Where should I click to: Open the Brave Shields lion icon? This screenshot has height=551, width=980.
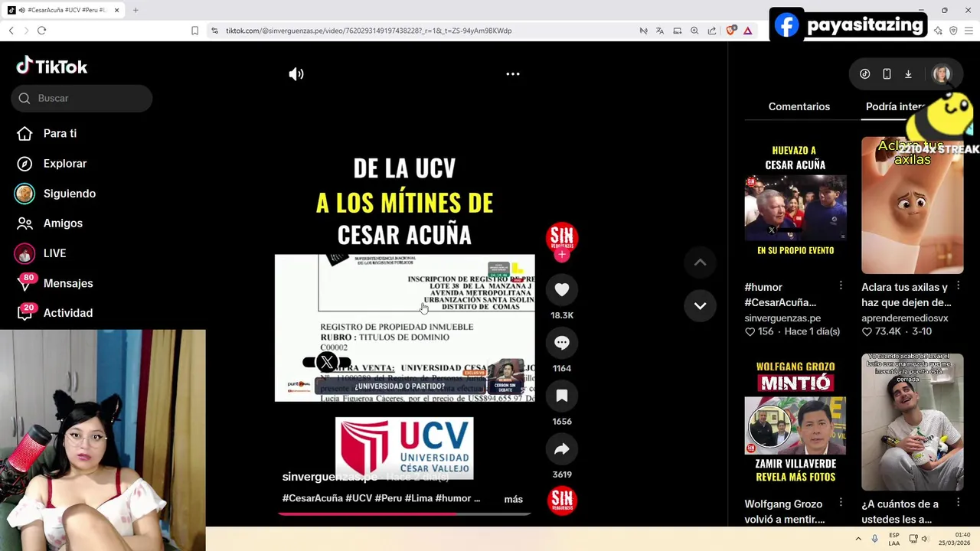(731, 31)
